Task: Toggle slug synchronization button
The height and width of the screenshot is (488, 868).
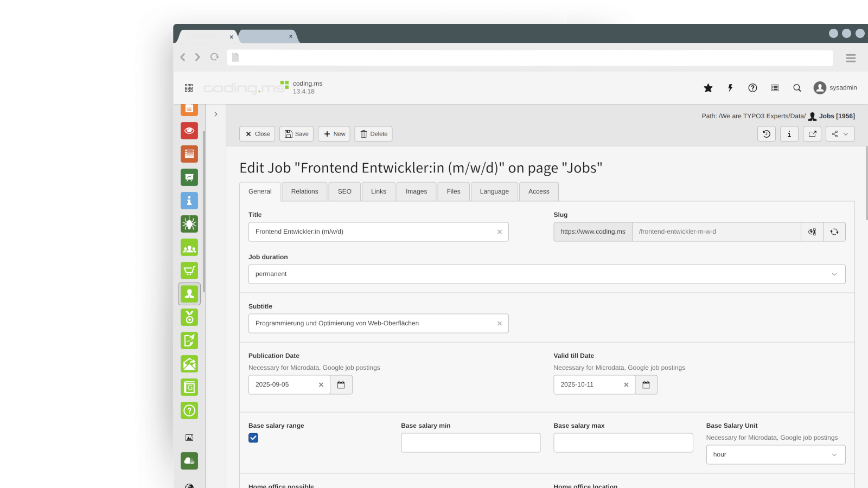Action: pyautogui.click(x=812, y=232)
